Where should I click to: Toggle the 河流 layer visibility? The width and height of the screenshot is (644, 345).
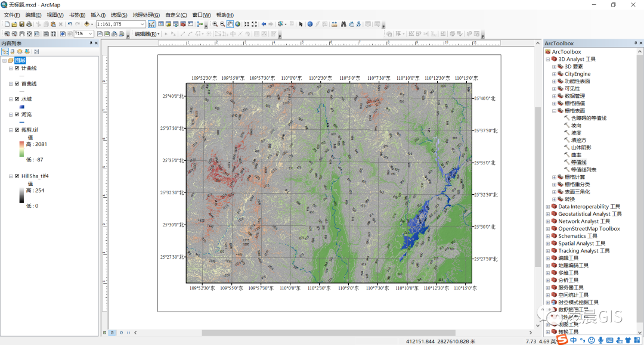(17, 114)
